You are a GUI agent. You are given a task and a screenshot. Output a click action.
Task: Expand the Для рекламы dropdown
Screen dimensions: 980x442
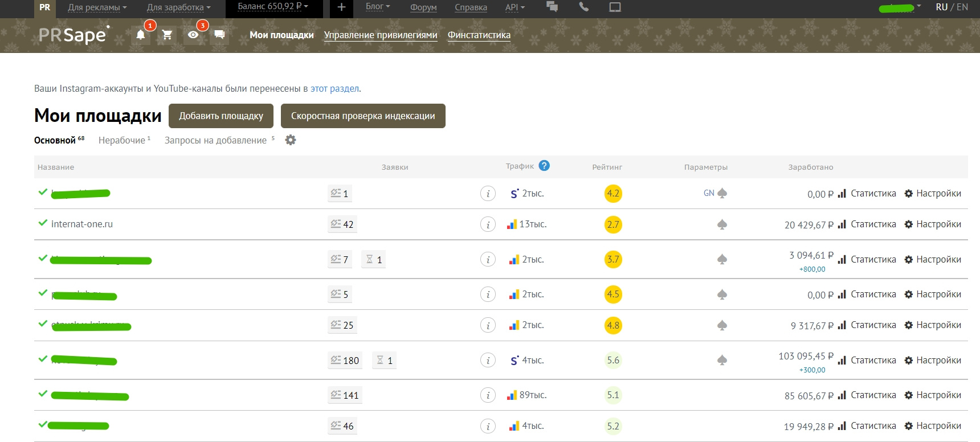[97, 7]
